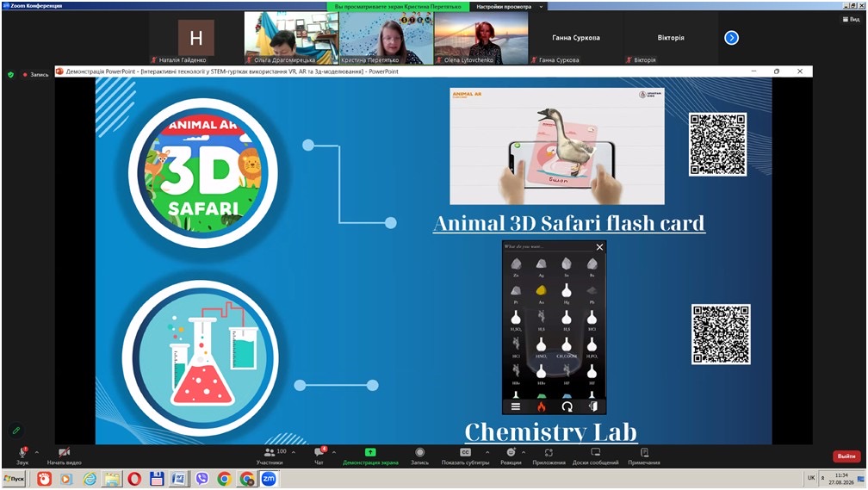Open Windows Пуск start button
Viewport: 868px width, 490px height.
pyautogui.click(x=14, y=478)
